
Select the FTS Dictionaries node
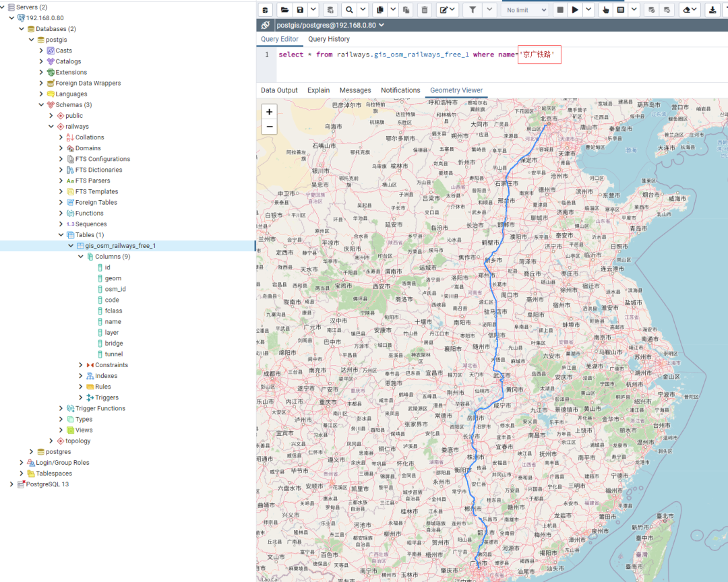click(99, 170)
